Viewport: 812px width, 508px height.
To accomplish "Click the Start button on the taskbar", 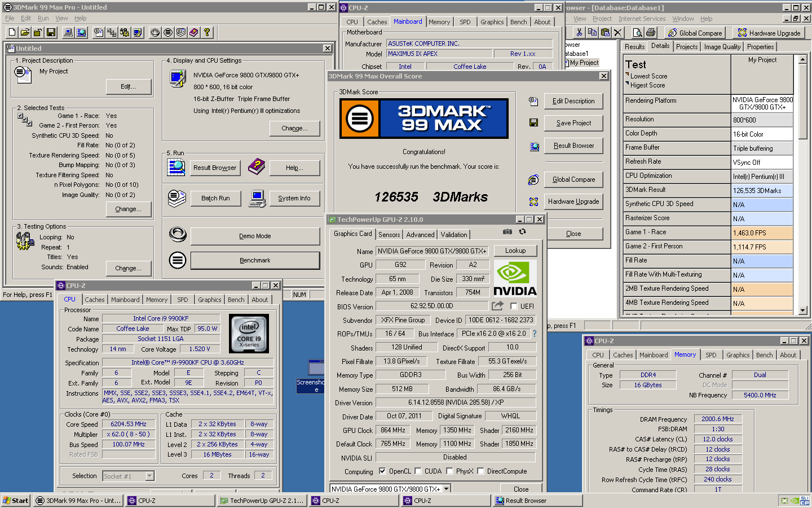I will pos(16,500).
